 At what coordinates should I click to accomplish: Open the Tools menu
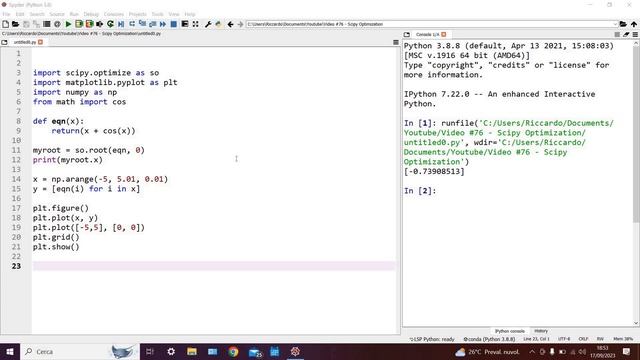coord(158,14)
